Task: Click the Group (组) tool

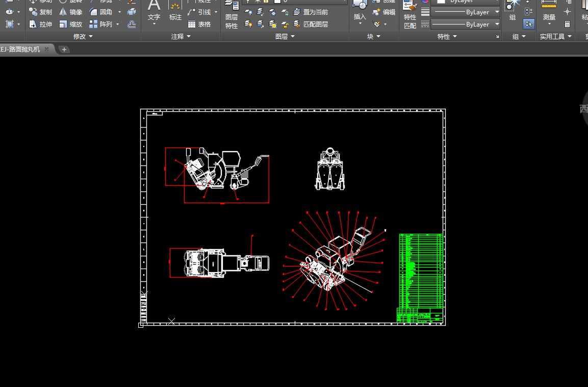Action: click(512, 11)
